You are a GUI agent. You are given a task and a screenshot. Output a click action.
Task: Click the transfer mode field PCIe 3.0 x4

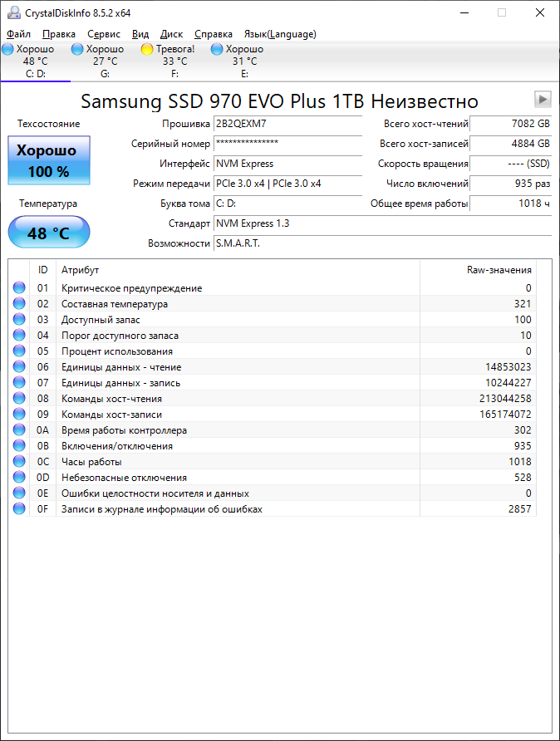[287, 184]
